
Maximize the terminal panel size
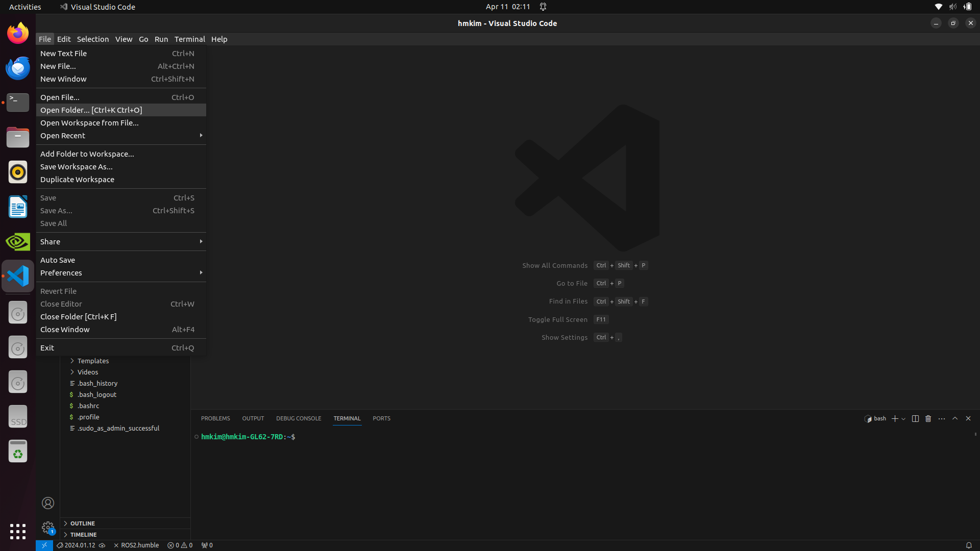tap(955, 418)
